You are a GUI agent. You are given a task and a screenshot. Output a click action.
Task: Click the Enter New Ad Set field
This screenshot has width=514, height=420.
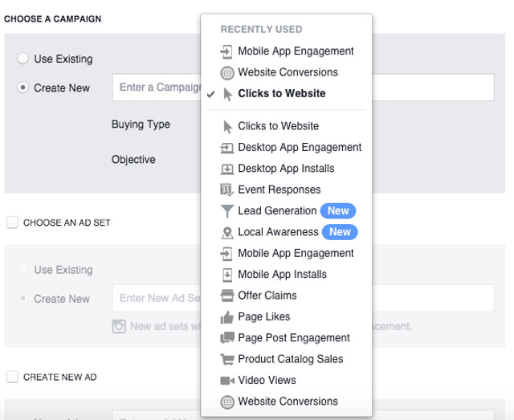pyautogui.click(x=157, y=299)
